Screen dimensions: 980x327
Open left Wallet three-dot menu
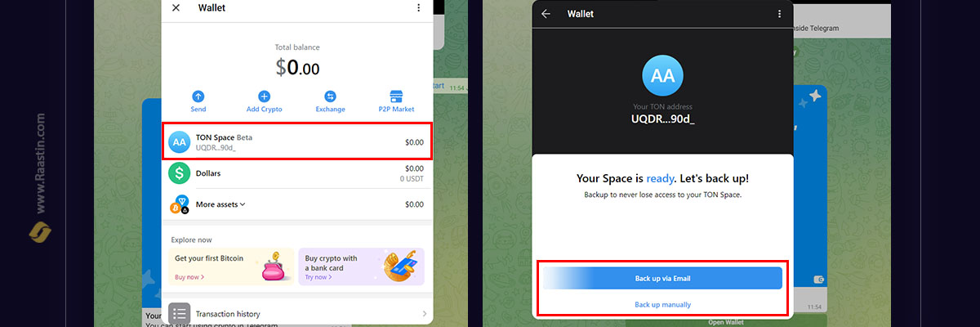pos(418,8)
